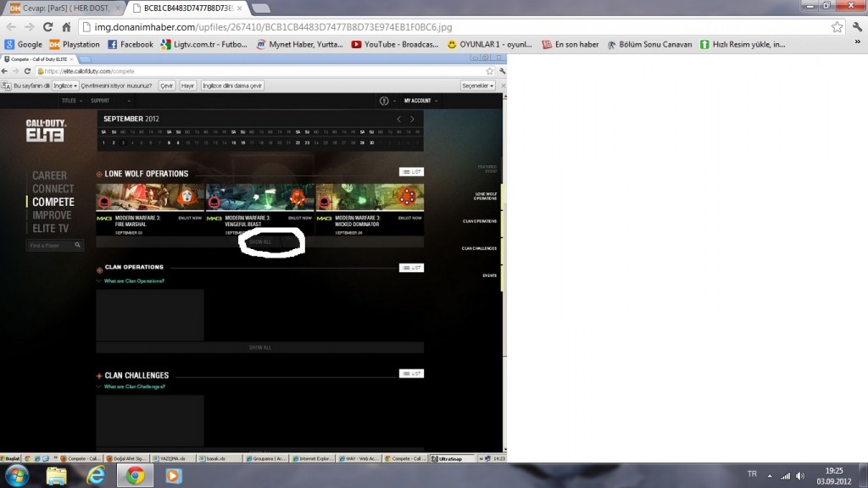
Task: Show hidden system tray icons
Action: tap(770, 476)
